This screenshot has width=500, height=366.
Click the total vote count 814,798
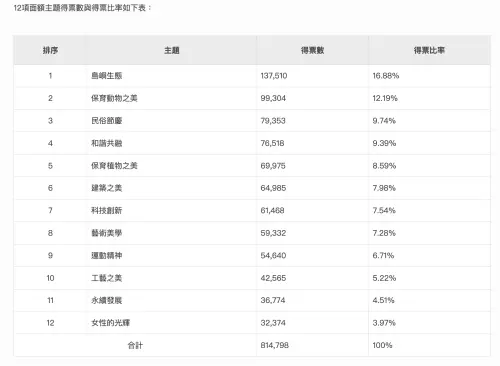275,345
